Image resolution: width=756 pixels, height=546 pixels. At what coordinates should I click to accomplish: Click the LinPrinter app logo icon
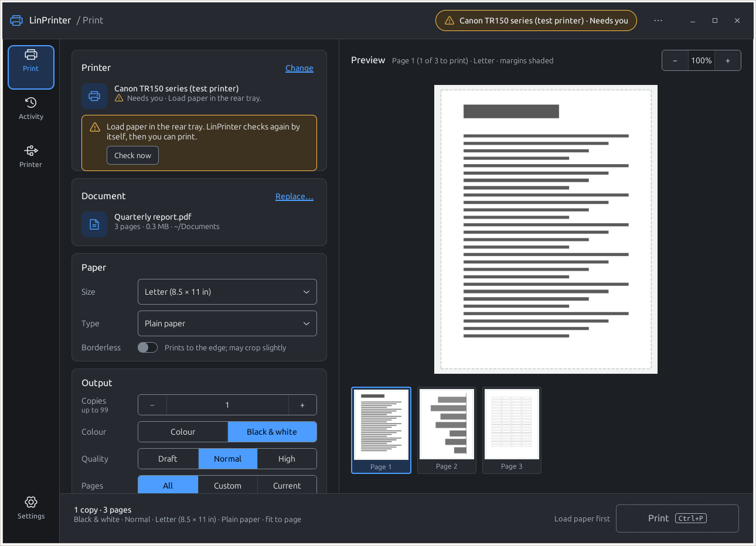coord(16,21)
